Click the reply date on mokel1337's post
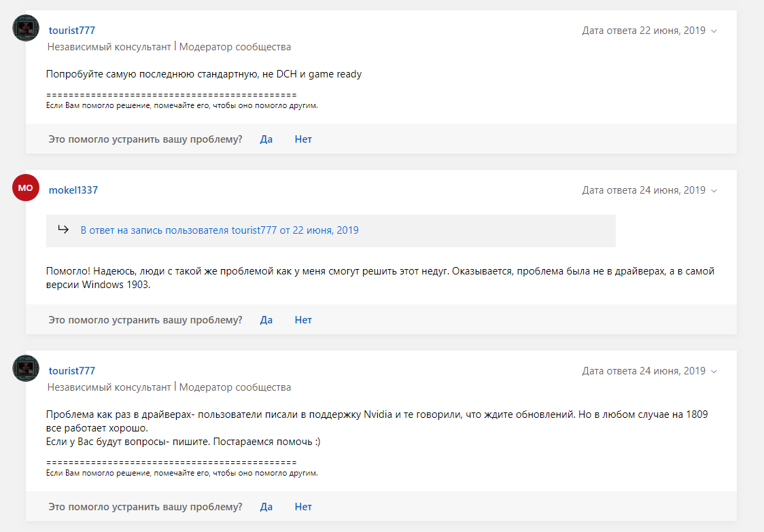 tap(644, 190)
